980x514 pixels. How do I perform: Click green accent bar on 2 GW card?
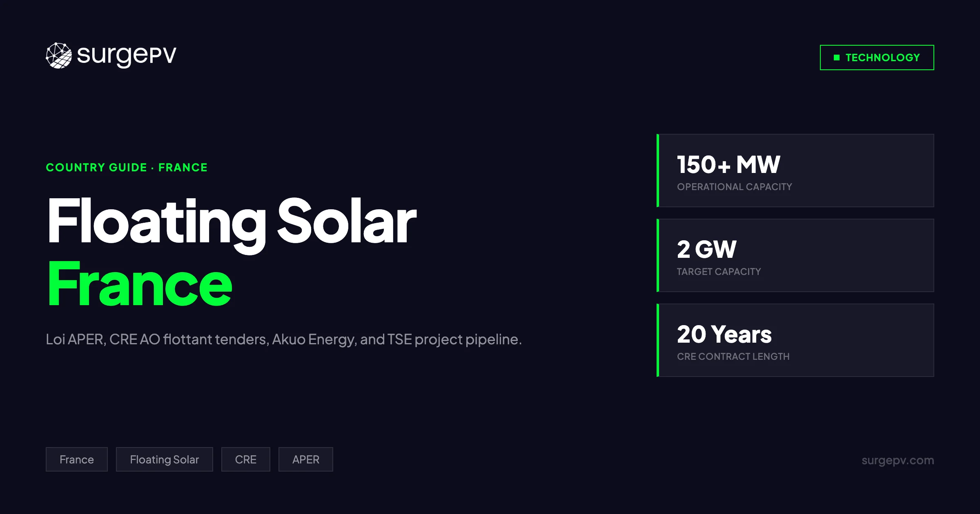658,255
